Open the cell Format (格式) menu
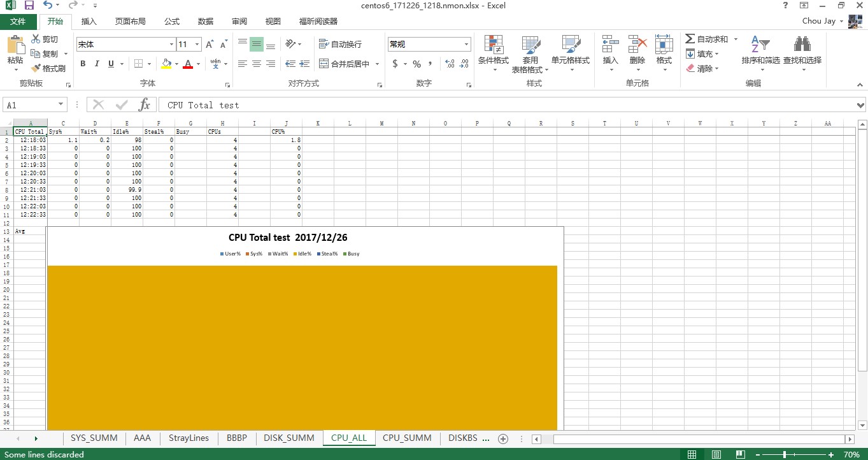868x460 pixels. pyautogui.click(x=664, y=54)
